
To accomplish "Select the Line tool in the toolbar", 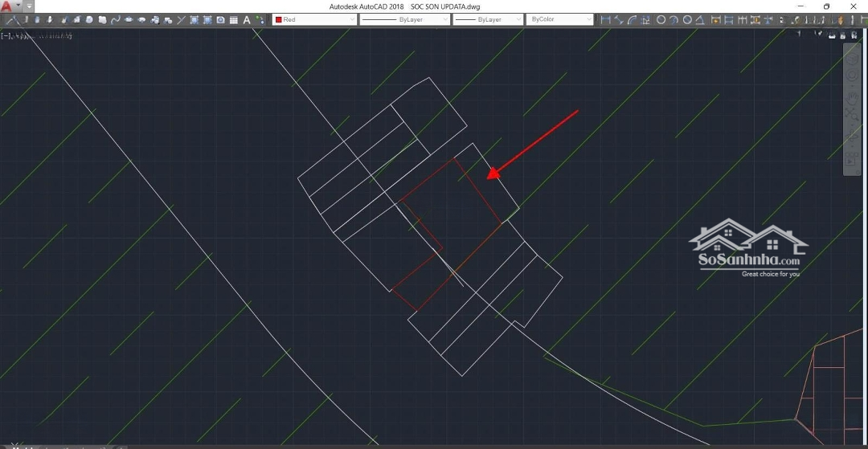I will pyautogui.click(x=11, y=20).
